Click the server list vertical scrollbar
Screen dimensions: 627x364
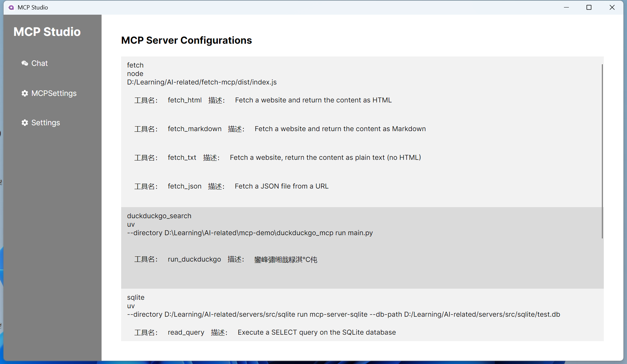point(602,151)
